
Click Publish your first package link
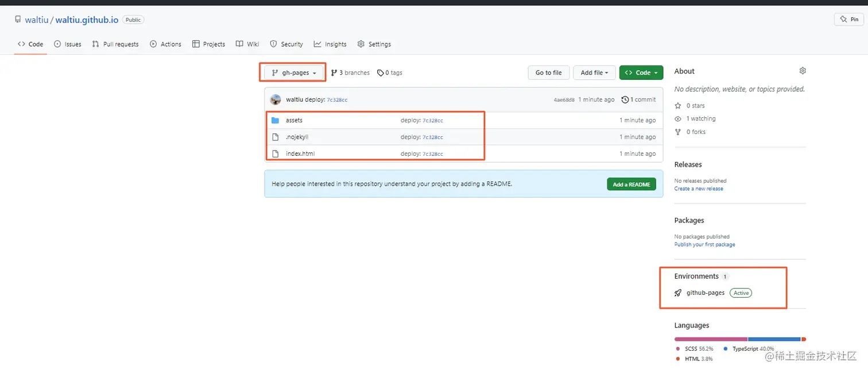coord(704,244)
